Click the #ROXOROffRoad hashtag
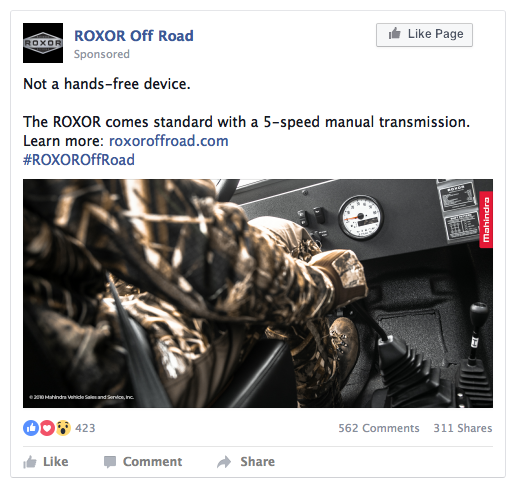516x499 pixels. point(79,160)
